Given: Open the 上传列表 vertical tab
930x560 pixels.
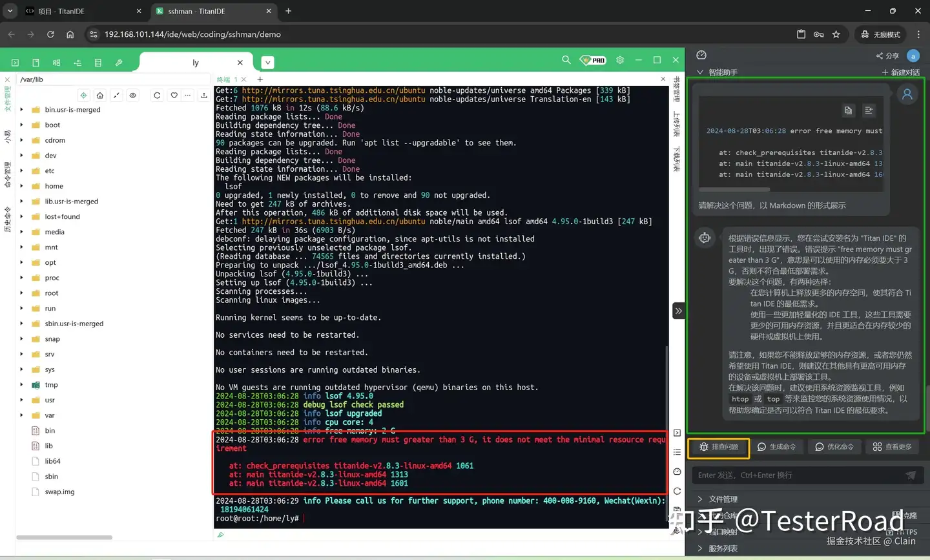Looking at the screenshot, I should (677, 124).
